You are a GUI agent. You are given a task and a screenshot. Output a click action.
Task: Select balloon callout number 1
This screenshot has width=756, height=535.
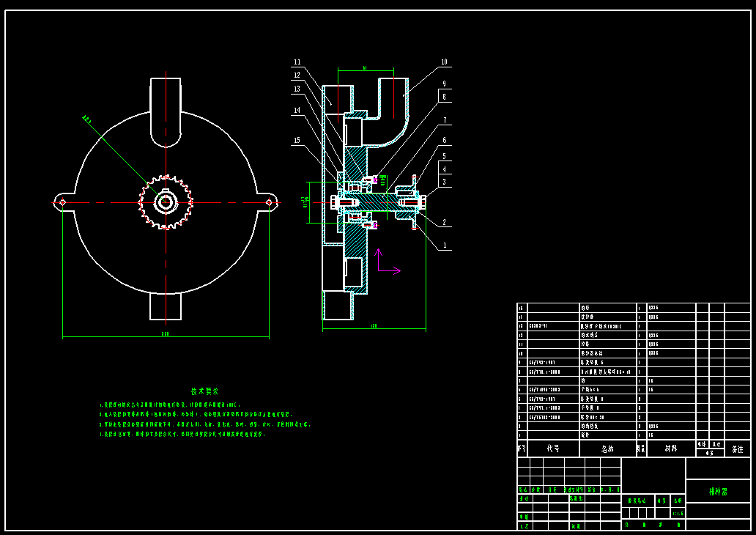pyautogui.click(x=445, y=244)
